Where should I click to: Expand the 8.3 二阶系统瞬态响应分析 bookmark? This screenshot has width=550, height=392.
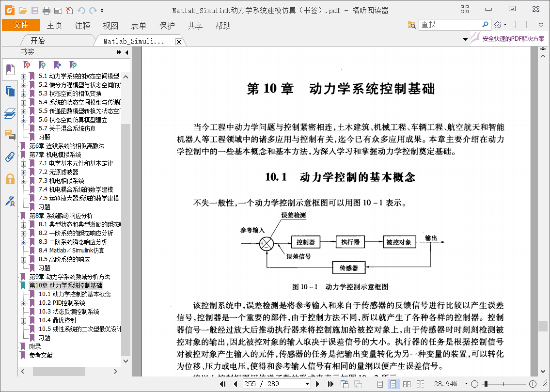tap(23, 242)
